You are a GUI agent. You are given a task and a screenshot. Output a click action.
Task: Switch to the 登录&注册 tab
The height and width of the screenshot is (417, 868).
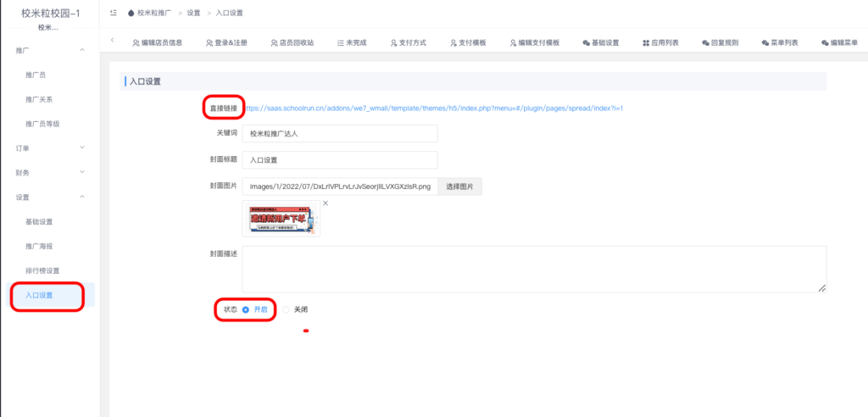click(226, 42)
